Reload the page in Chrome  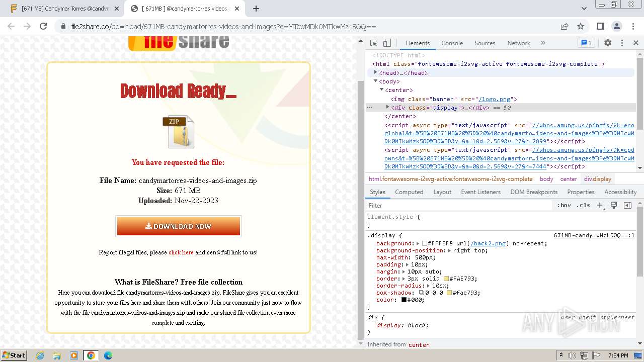pyautogui.click(x=43, y=26)
